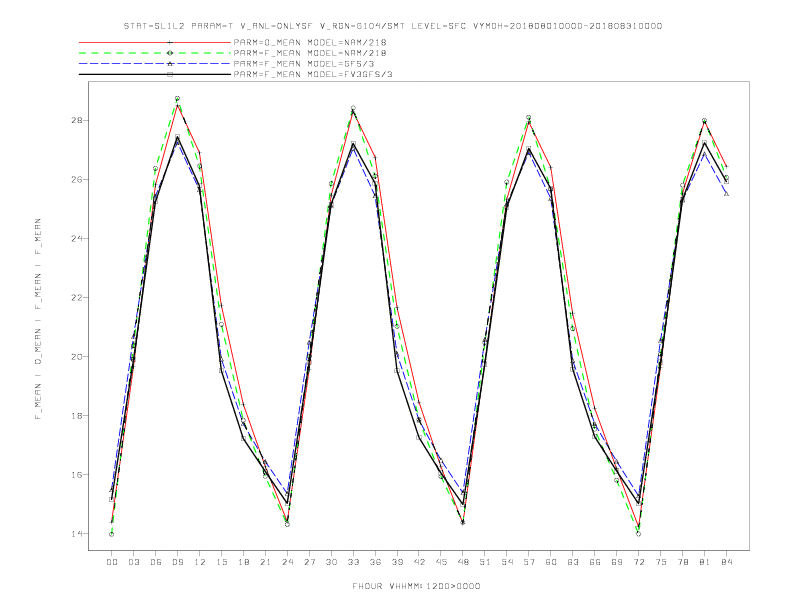Screen dimensions: 792x612
Task: Click x-axis tick label 60
Action: pyautogui.click(x=551, y=562)
